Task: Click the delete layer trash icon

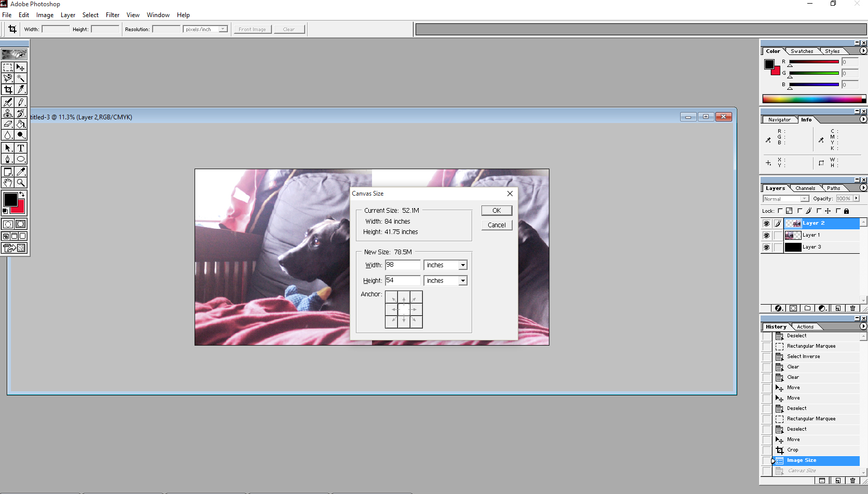Action: pos(852,308)
